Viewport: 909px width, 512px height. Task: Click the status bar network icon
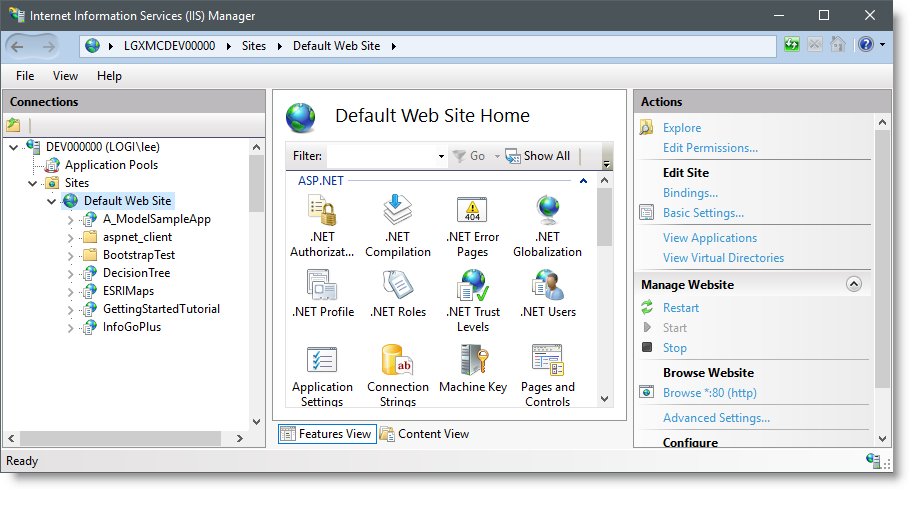[x=874, y=460]
